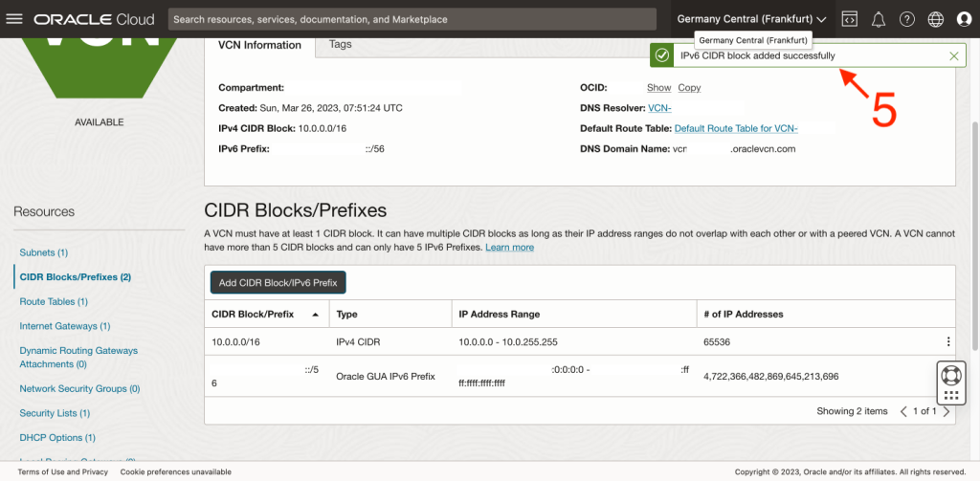
Task: Click the floating support lifebuoy icon
Action: [950, 374]
